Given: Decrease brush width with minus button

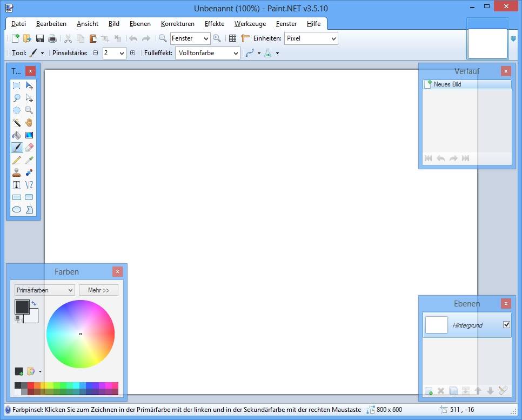Looking at the screenshot, I should coord(96,53).
